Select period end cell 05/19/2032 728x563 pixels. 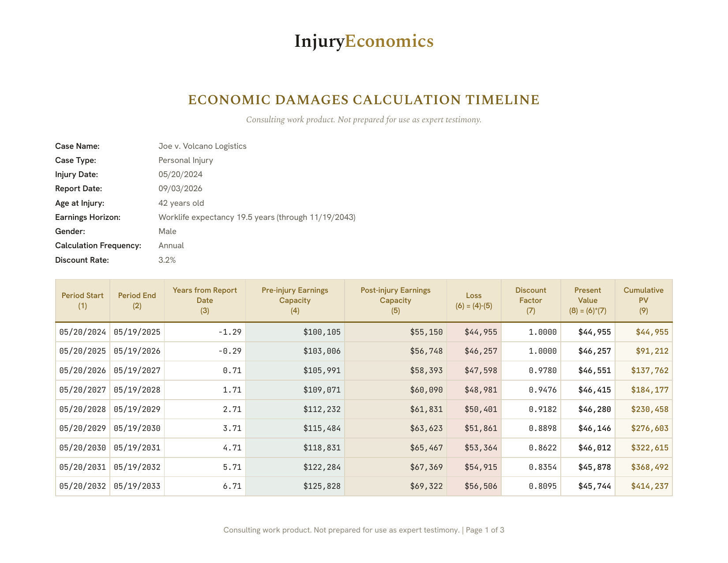[137, 467]
